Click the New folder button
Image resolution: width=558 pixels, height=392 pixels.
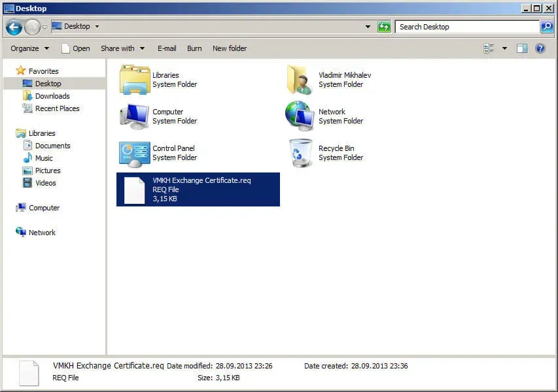click(x=230, y=48)
